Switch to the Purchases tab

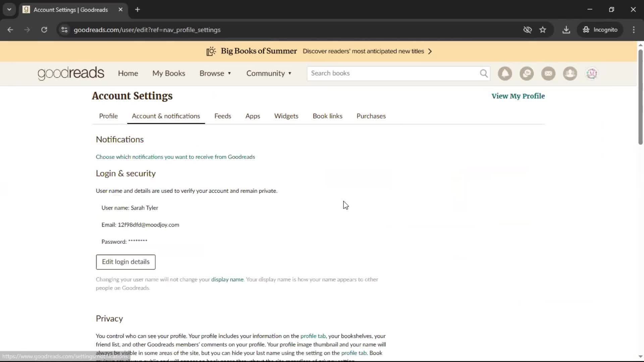click(x=371, y=116)
